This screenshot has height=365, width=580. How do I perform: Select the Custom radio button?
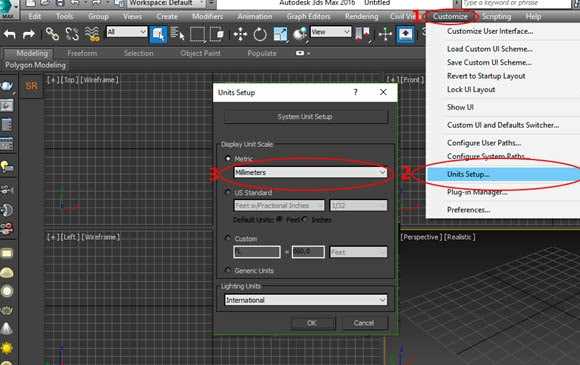[228, 238]
